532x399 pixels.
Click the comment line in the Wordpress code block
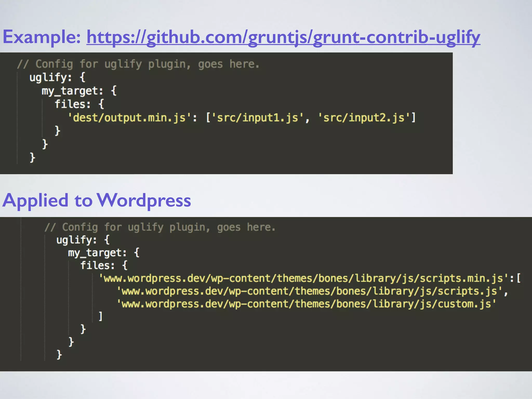160,227
